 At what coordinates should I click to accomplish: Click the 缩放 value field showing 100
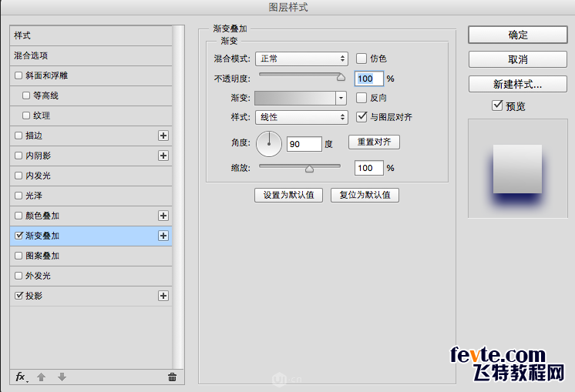click(369, 168)
